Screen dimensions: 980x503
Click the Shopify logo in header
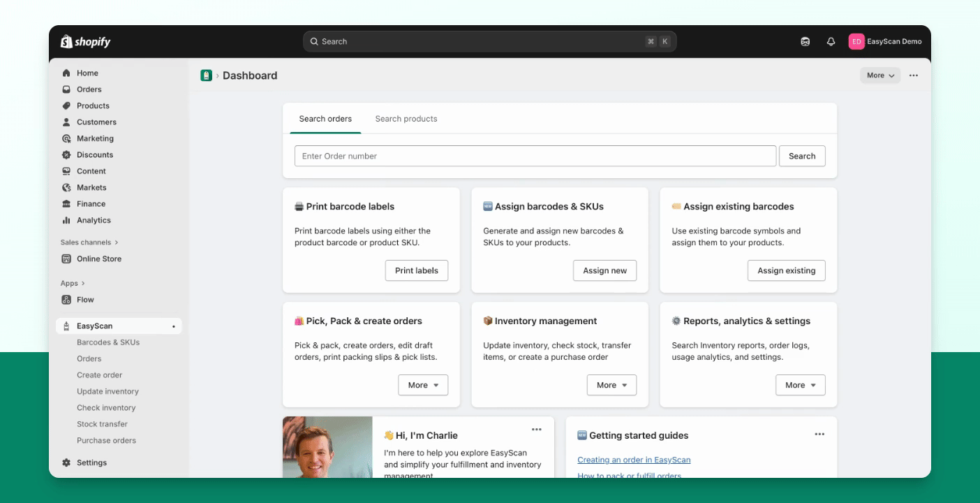(85, 42)
